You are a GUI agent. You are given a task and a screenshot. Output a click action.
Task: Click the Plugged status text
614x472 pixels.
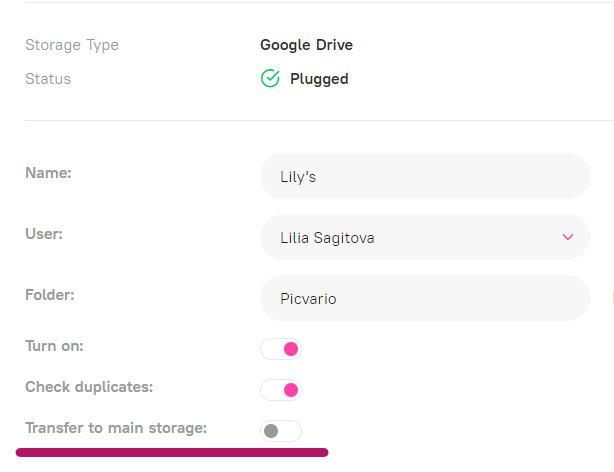(x=319, y=79)
